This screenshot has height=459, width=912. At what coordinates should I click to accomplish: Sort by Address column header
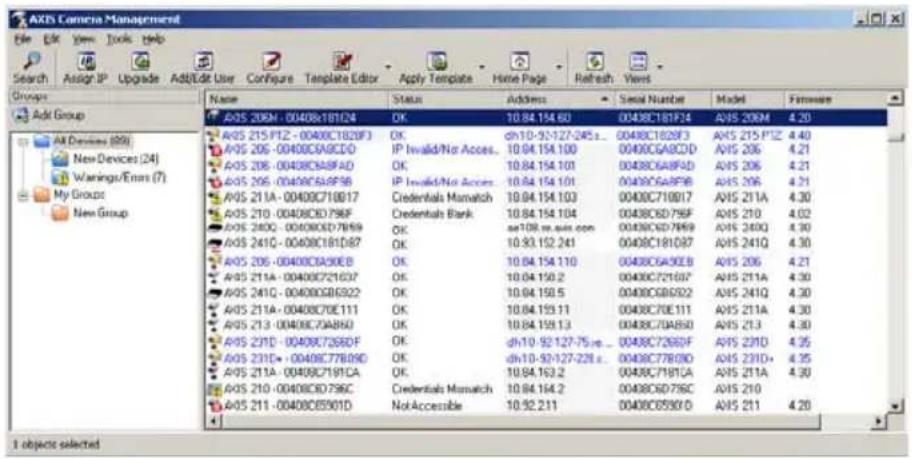click(557, 99)
